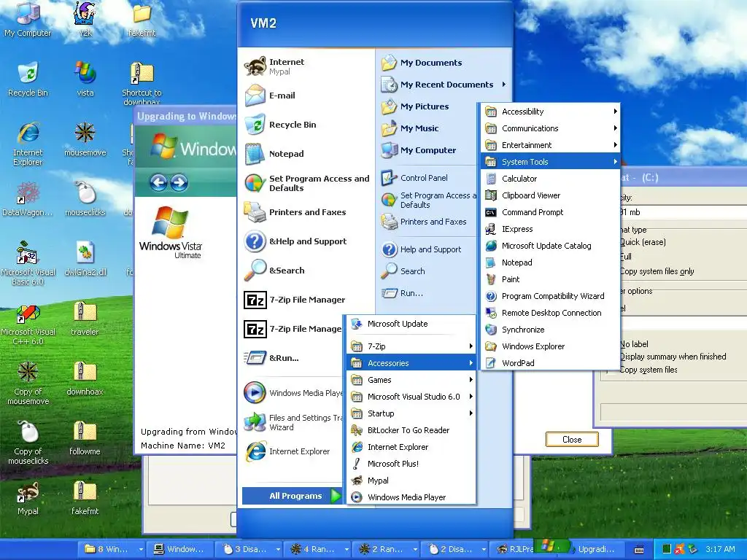Viewport: 747px width, 560px height.
Task: Select the dwlGina2.dll file on desktop
Action: (x=85, y=259)
